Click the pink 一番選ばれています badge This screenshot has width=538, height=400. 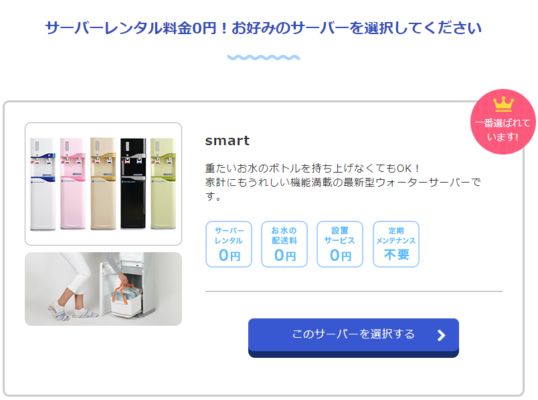point(503,122)
